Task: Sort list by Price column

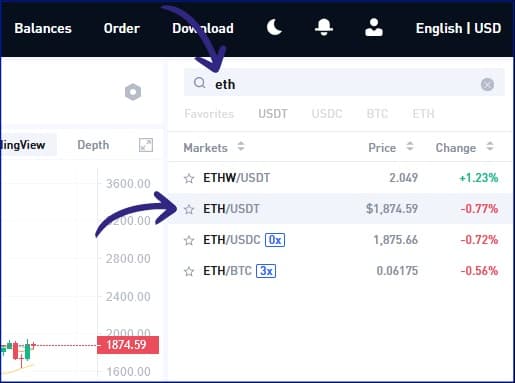Action: (391, 148)
